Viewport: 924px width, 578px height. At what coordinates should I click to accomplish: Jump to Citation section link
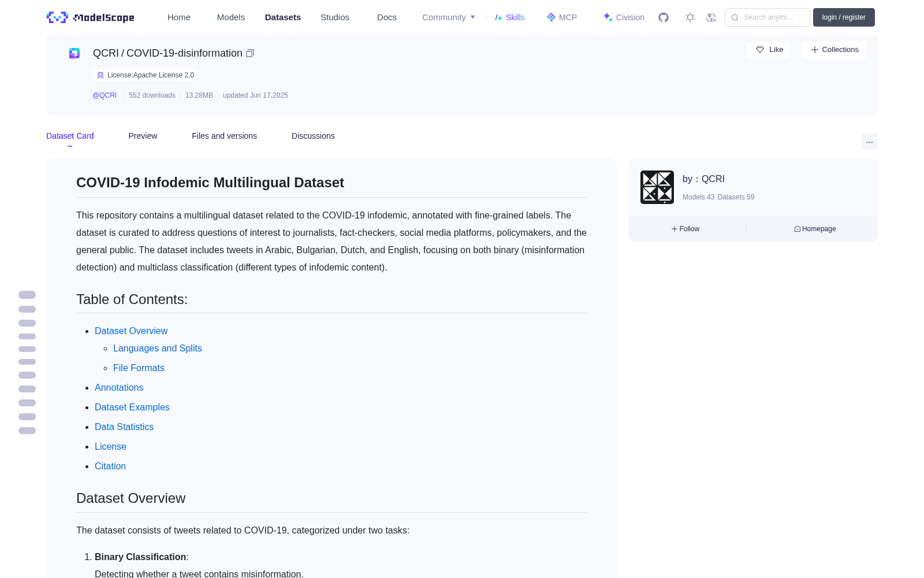coord(110,466)
